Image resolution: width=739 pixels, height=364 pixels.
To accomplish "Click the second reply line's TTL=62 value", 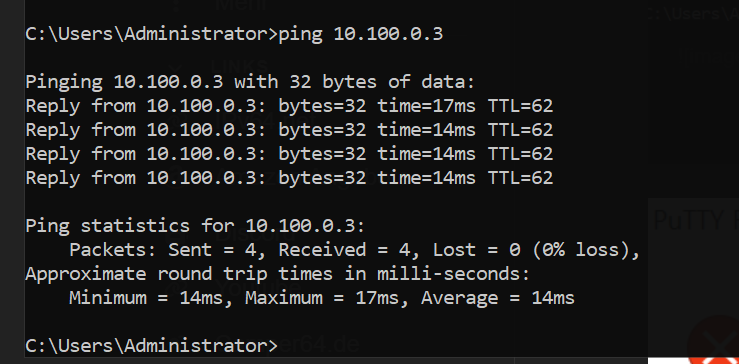I will click(520, 130).
